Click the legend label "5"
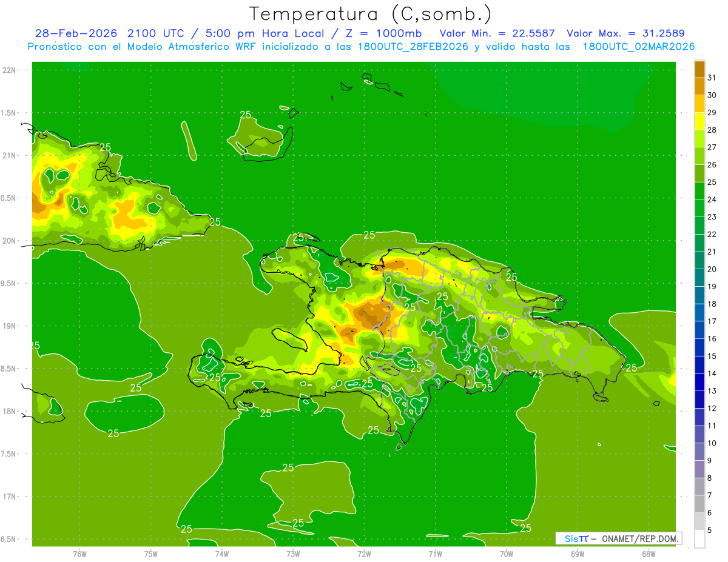 tap(710, 530)
